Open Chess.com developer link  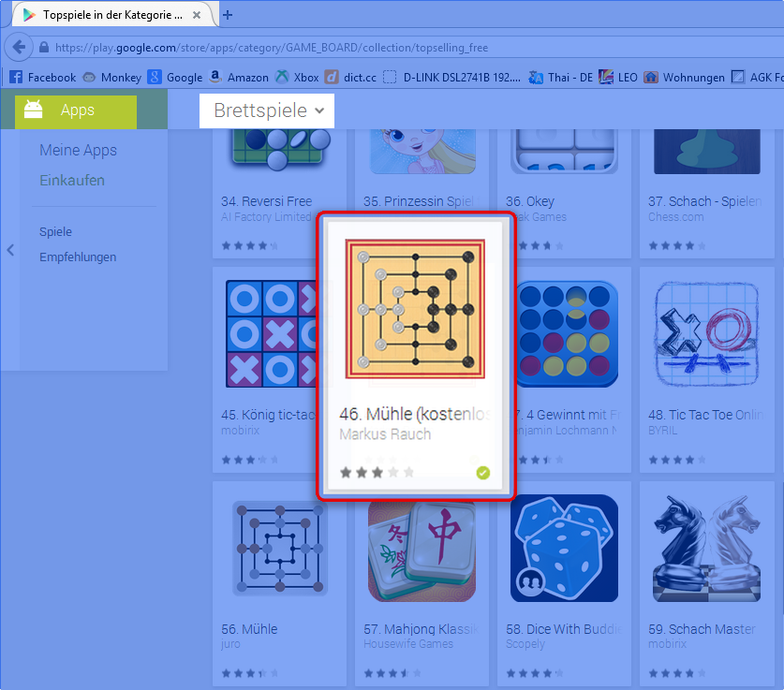pyautogui.click(x=675, y=217)
